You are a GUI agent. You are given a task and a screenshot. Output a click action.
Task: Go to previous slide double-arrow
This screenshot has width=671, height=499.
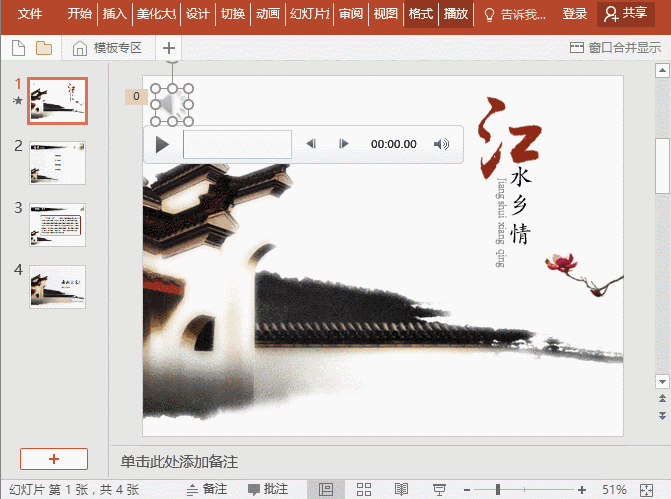[662, 398]
